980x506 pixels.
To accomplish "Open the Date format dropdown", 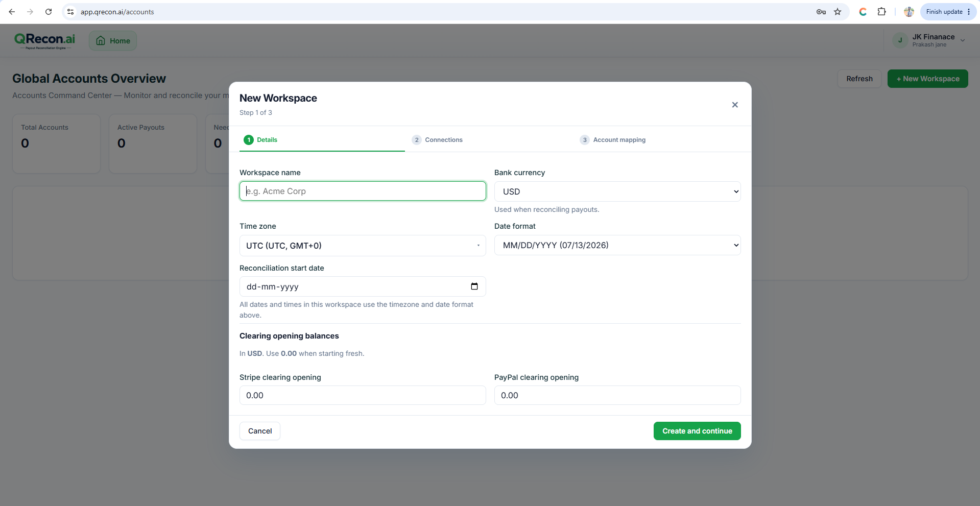I will [x=617, y=245].
